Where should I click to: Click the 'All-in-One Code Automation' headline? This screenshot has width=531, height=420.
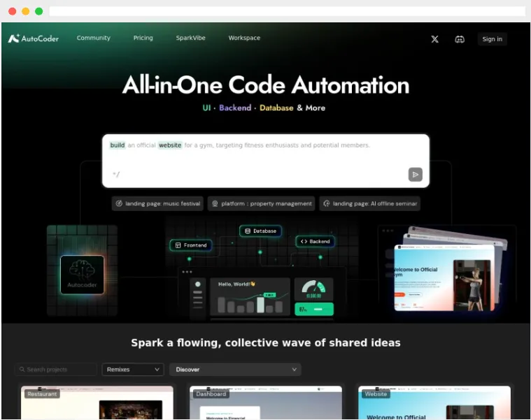click(266, 85)
